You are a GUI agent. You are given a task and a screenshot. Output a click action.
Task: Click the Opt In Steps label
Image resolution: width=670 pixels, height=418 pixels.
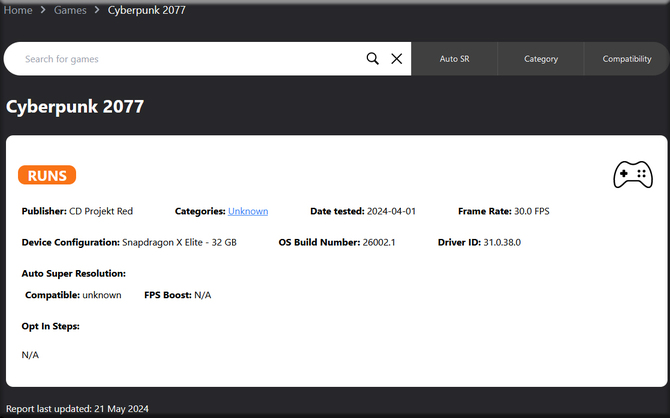click(50, 326)
